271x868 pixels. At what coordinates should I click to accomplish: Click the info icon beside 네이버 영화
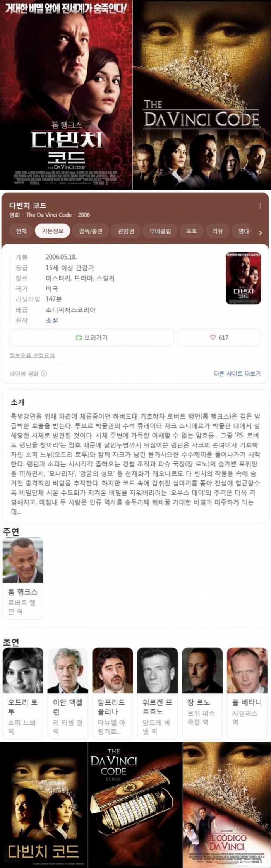coord(44,374)
